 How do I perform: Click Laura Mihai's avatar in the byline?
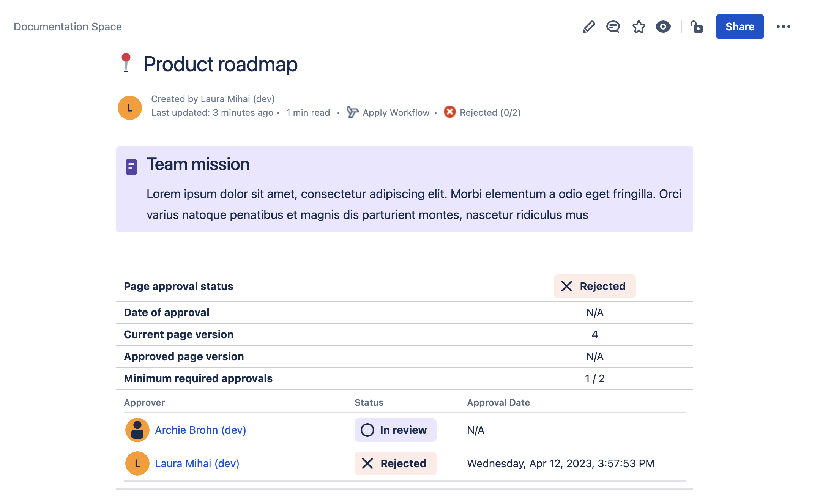tap(130, 108)
